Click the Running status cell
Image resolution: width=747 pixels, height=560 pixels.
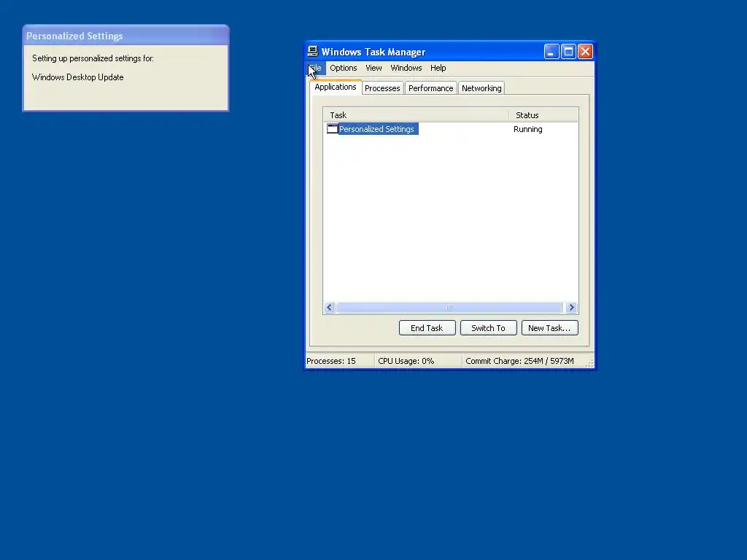[x=527, y=129]
